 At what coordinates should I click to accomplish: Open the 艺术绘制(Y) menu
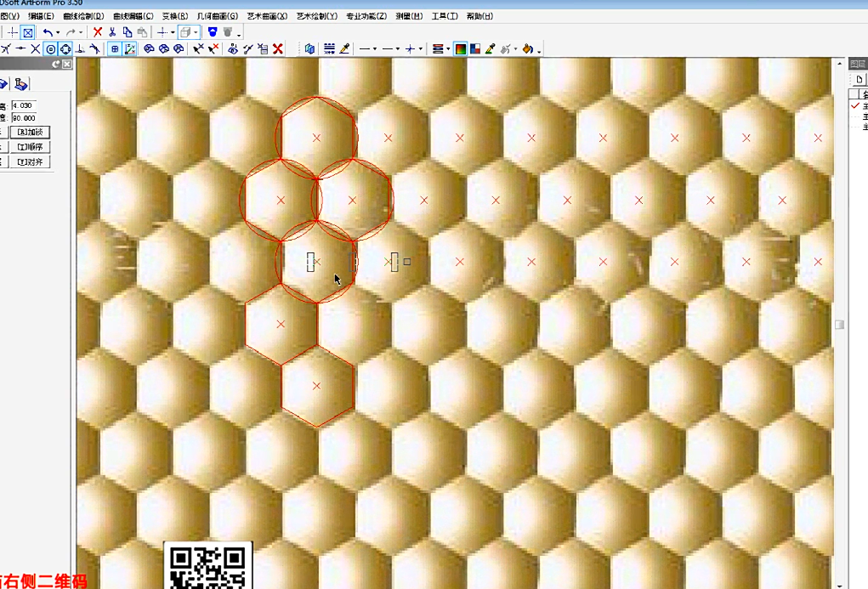coord(316,16)
